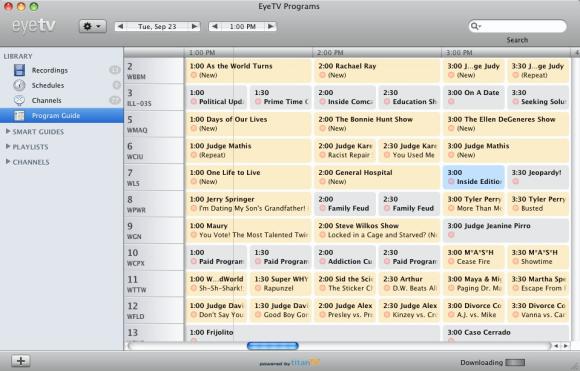The height and width of the screenshot is (371, 580).
Task: Expand CHANNELS sidebar section
Action: tap(8, 162)
